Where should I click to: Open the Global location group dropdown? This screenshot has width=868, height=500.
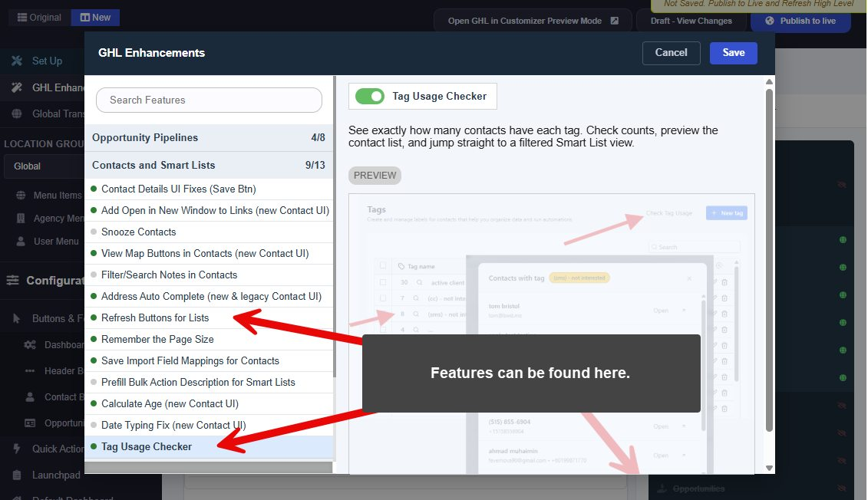(45, 166)
